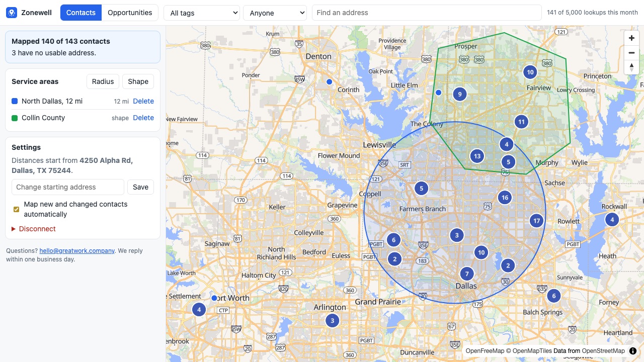This screenshot has width=644, height=362.
Task: Open the Anyone owner dropdown
Action: (x=275, y=13)
